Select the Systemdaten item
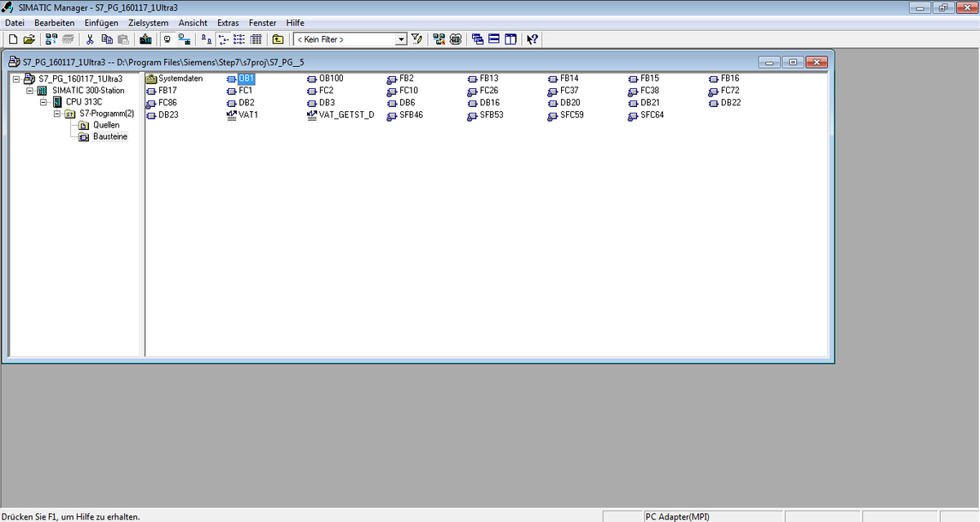This screenshot has width=980, height=522. 180,78
